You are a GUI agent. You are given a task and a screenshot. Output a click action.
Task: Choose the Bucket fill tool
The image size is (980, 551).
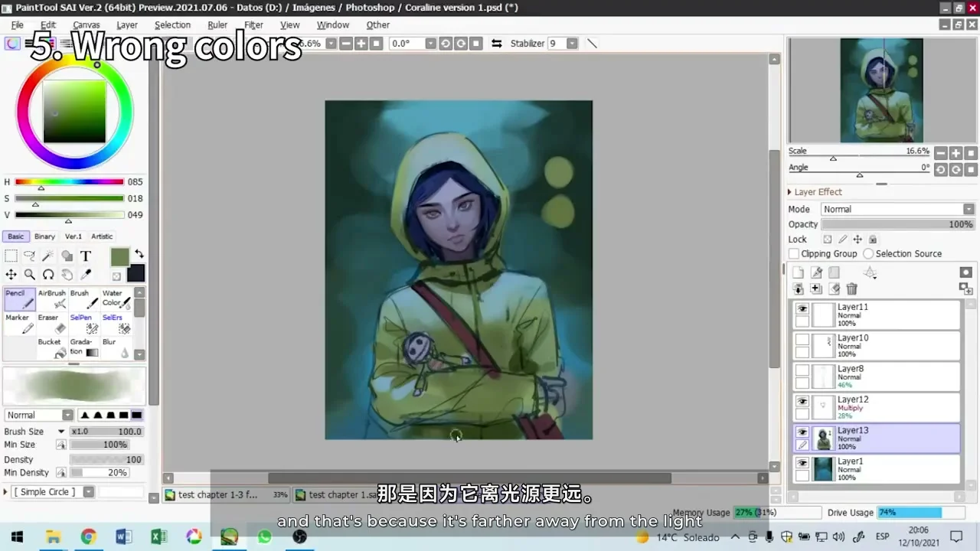[52, 348]
